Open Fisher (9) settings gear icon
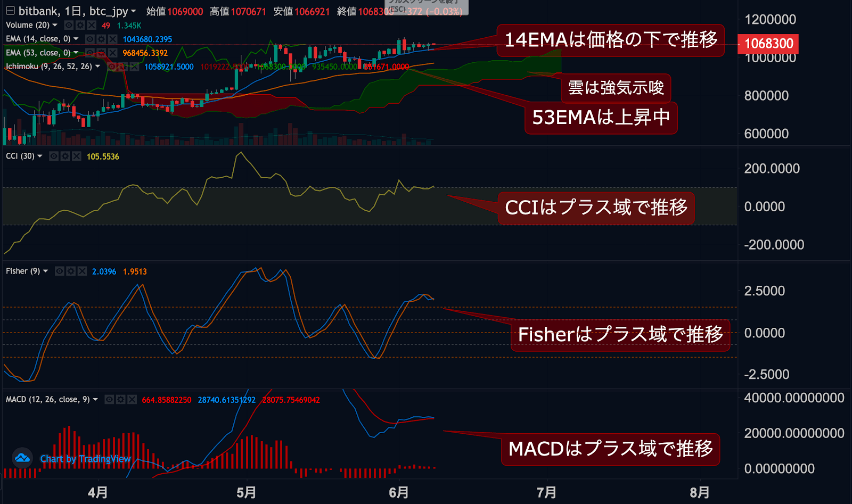Viewport: 852px width, 504px height. coord(71,271)
